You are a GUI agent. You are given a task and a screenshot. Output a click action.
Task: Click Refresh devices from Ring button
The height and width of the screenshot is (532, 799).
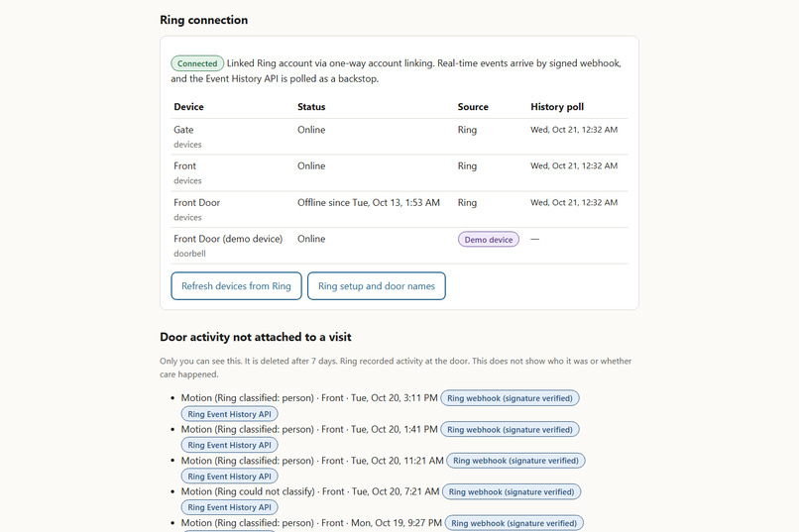click(x=236, y=286)
